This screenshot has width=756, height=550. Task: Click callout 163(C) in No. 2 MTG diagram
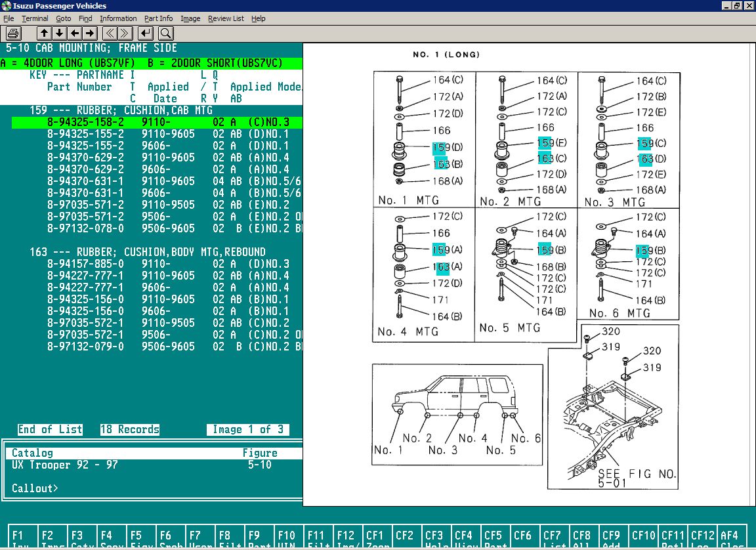pyautogui.click(x=552, y=159)
